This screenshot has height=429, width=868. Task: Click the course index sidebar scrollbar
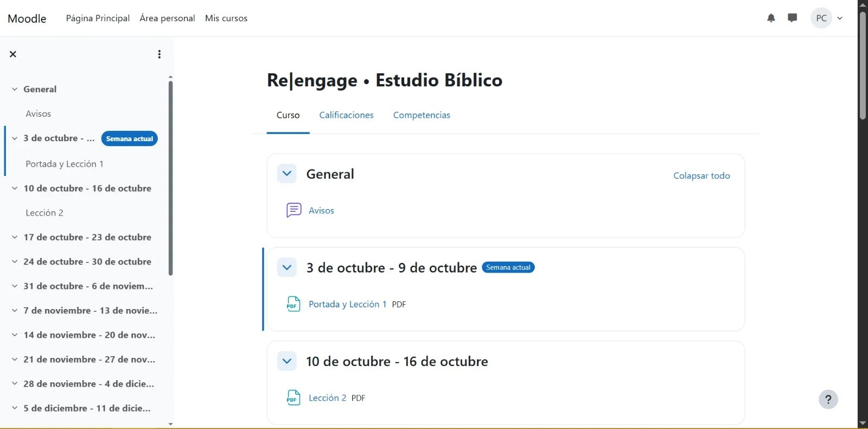tap(170, 178)
